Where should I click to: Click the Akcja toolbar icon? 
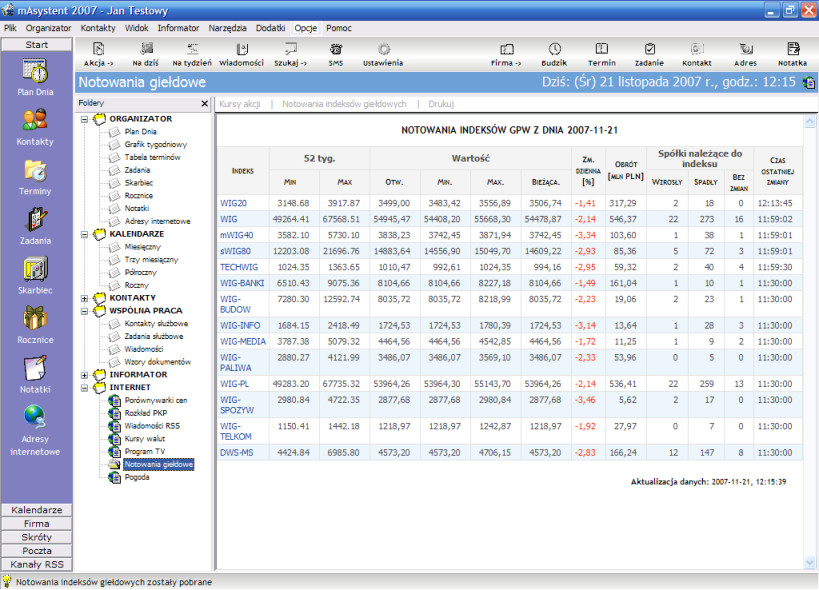[98, 54]
